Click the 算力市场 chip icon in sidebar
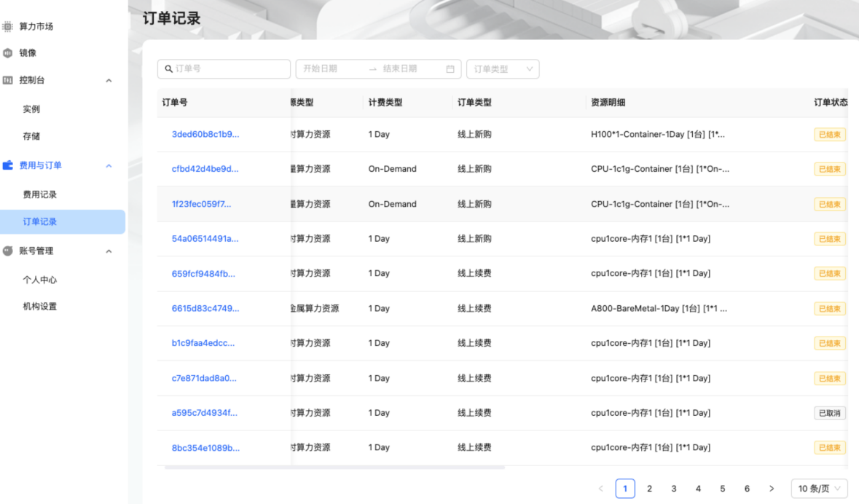 (8, 26)
